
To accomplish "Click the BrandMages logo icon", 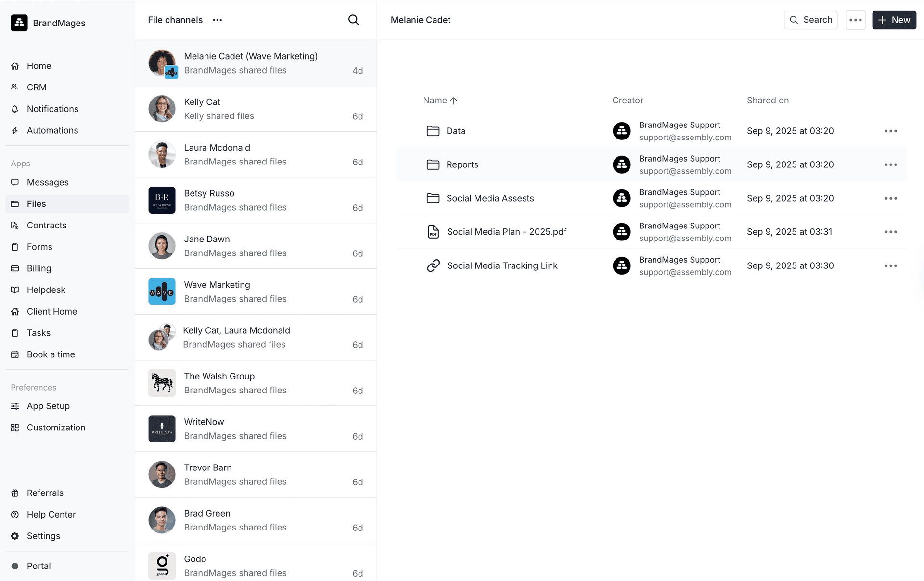I will 19,23.
